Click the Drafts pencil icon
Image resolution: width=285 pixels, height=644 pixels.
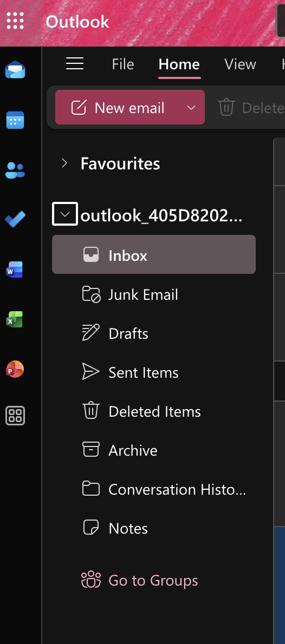click(x=91, y=333)
